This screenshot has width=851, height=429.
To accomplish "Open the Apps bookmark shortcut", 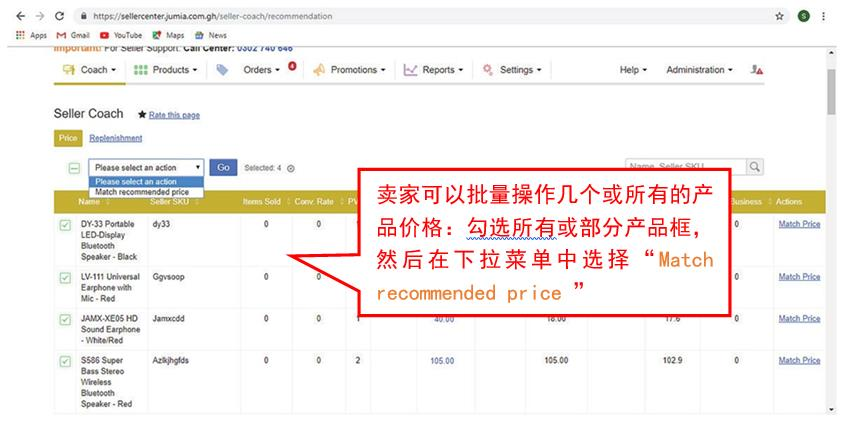I will pos(31,35).
